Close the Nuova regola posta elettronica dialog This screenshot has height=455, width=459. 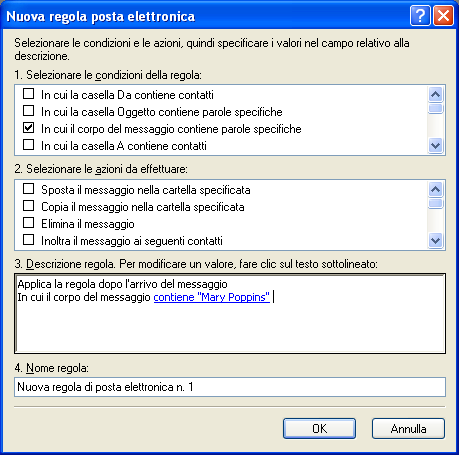443,15
